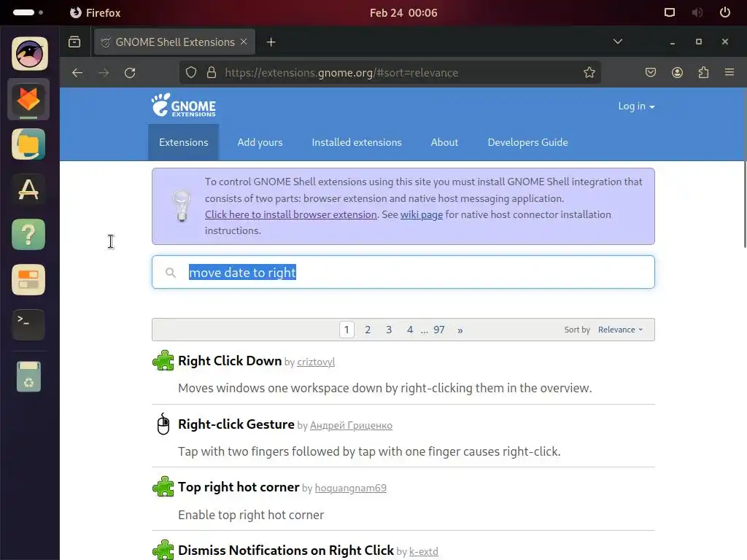Screen dimensions: 747x560
Task: Click the volume speaker icon in top bar
Action: [x=697, y=12]
